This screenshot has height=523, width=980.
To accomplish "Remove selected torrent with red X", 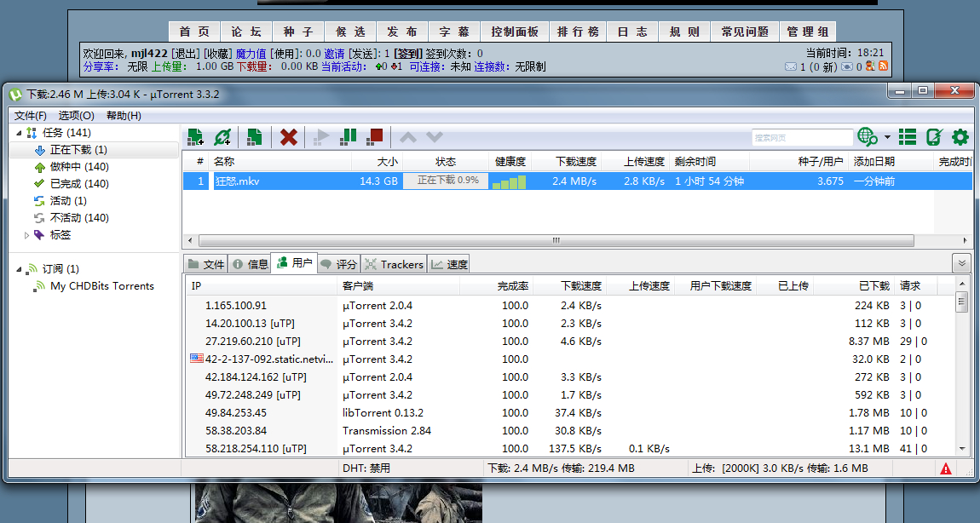I will (288, 137).
